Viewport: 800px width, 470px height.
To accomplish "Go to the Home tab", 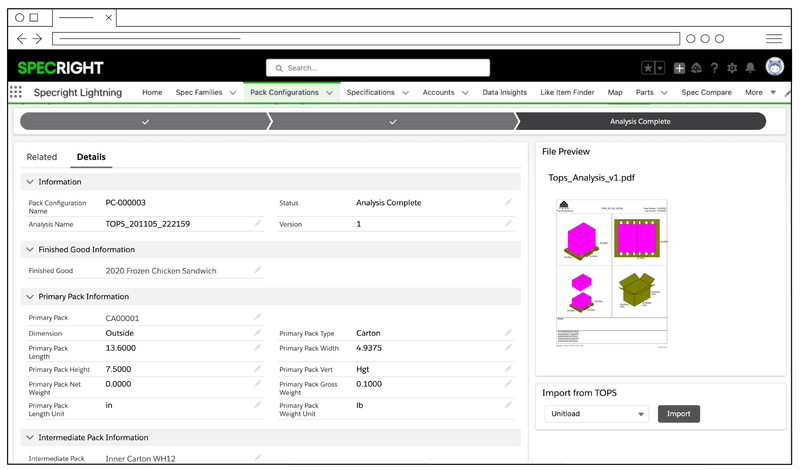I will pyautogui.click(x=152, y=92).
